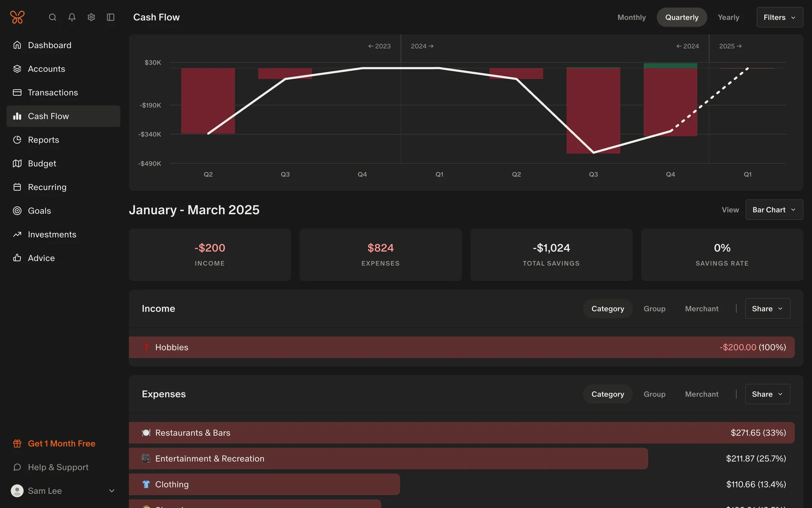Image resolution: width=812 pixels, height=508 pixels.
Task: Navigate to Transactions page
Action: pos(52,93)
